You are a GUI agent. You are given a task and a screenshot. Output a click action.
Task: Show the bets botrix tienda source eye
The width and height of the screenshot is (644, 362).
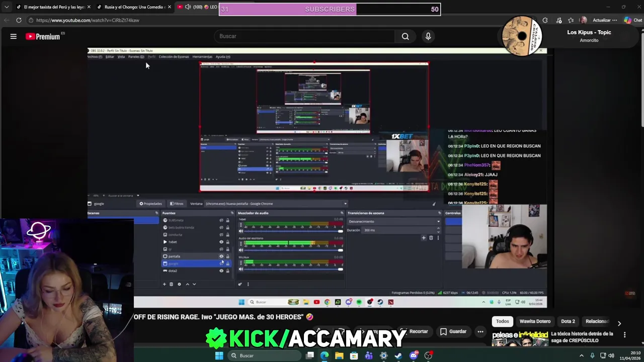pyautogui.click(x=221, y=227)
